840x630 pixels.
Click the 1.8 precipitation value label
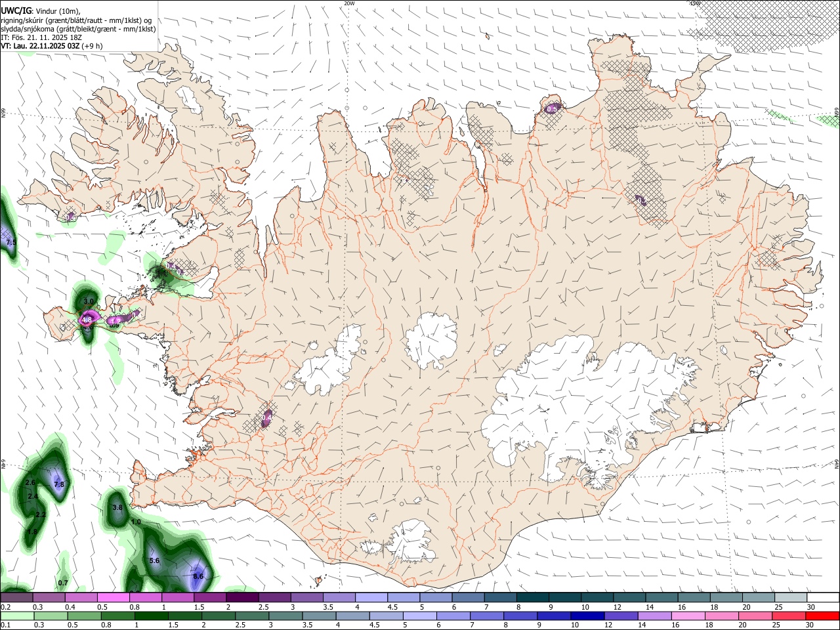point(32,532)
